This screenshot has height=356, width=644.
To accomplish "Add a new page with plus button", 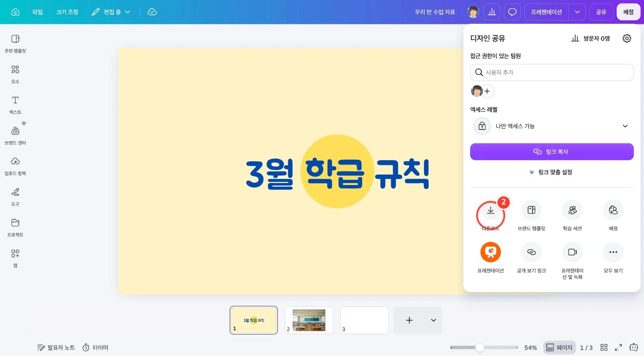I will click(x=409, y=320).
